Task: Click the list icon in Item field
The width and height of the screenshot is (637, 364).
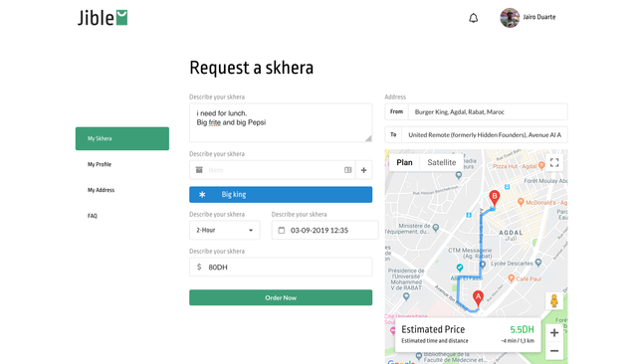Action: [347, 170]
